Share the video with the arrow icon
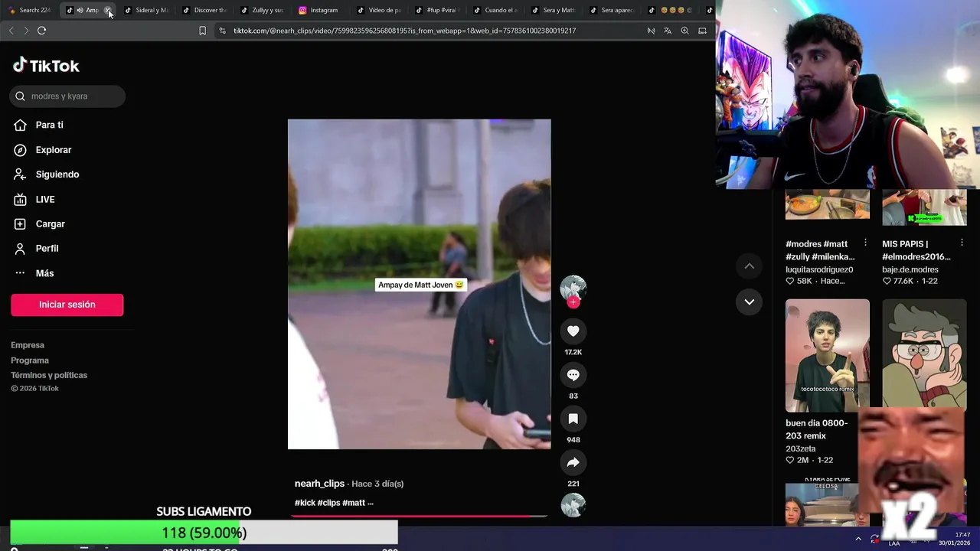Image resolution: width=980 pixels, height=551 pixels. click(573, 462)
